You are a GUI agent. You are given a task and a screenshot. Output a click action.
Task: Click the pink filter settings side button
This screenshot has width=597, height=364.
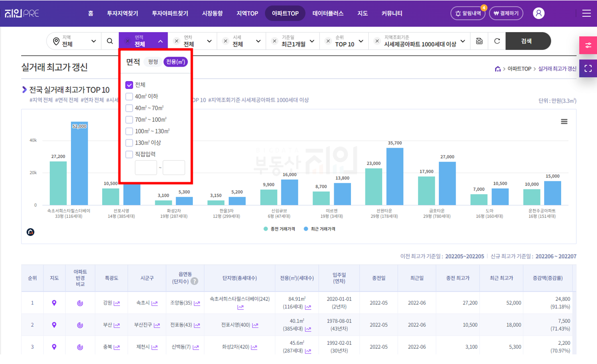pyautogui.click(x=588, y=45)
